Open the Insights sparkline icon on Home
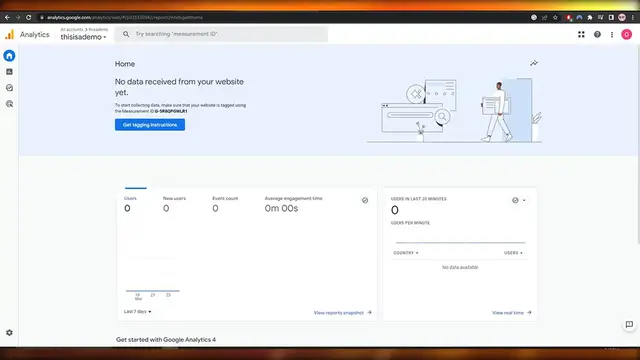640x360 pixels. 534,63
